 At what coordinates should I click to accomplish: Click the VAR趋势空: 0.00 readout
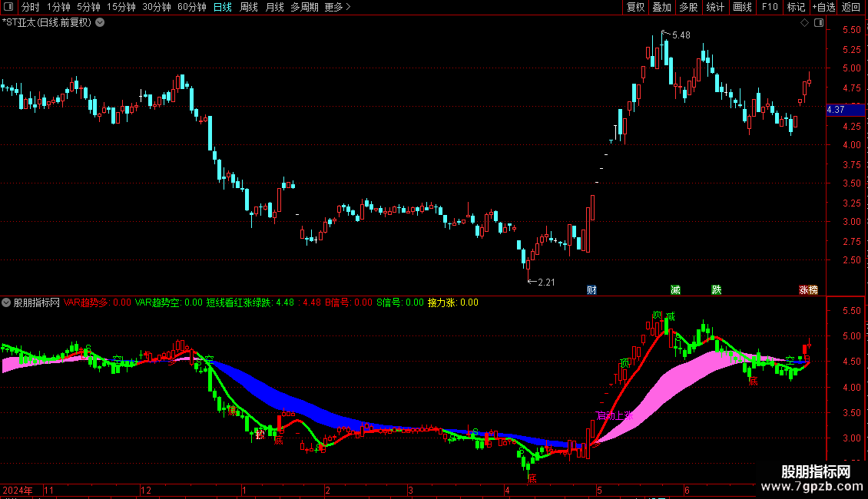(169, 302)
